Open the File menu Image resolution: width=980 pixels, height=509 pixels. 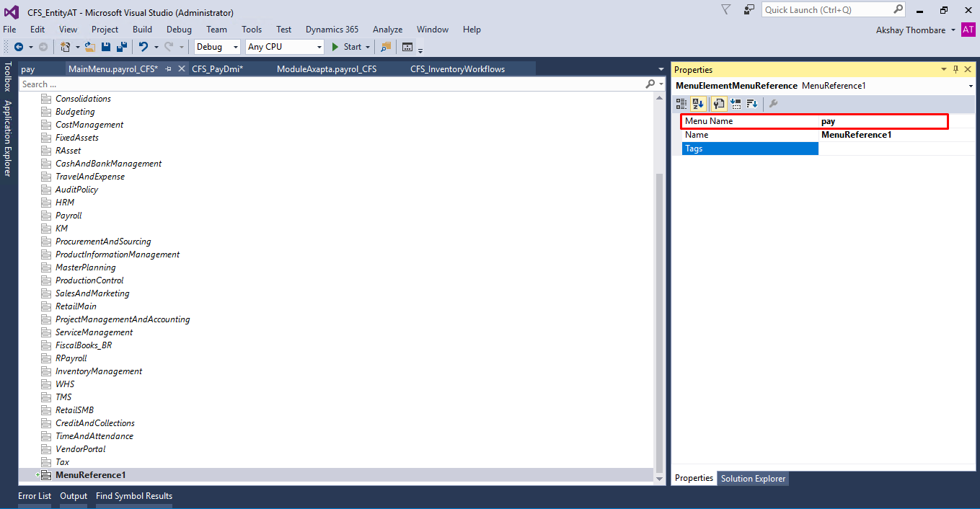(9, 30)
